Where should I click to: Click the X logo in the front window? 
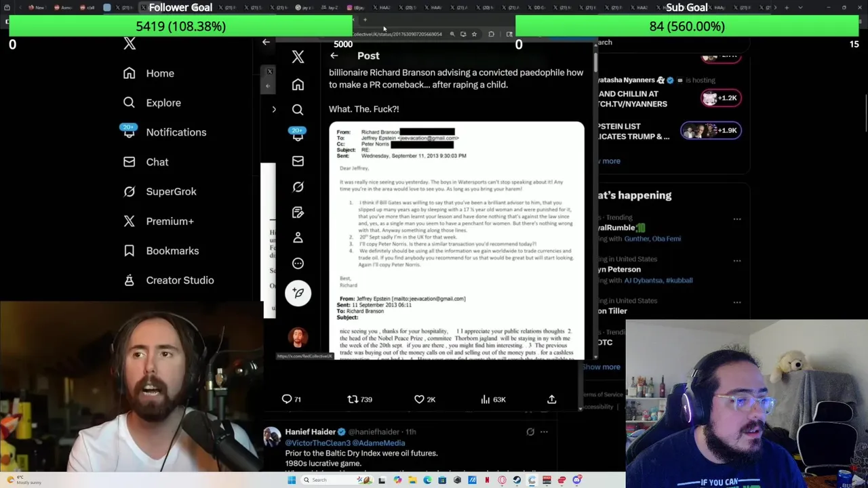(x=298, y=57)
